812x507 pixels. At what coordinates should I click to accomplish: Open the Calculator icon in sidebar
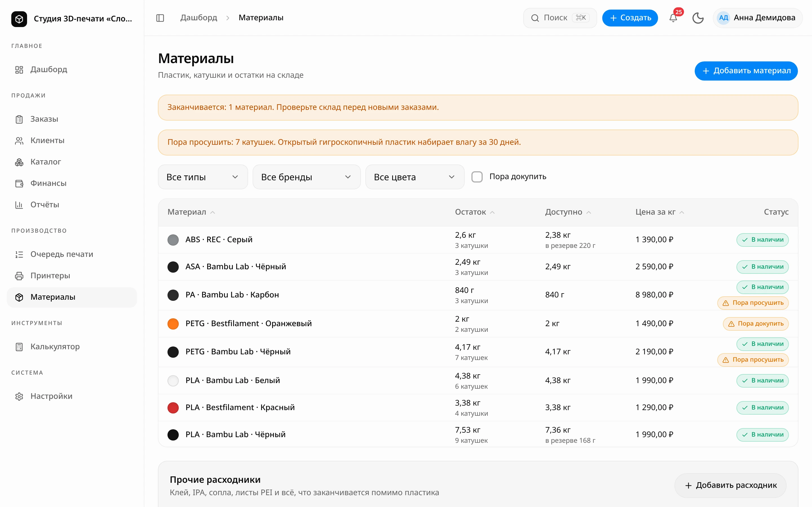pyautogui.click(x=19, y=347)
